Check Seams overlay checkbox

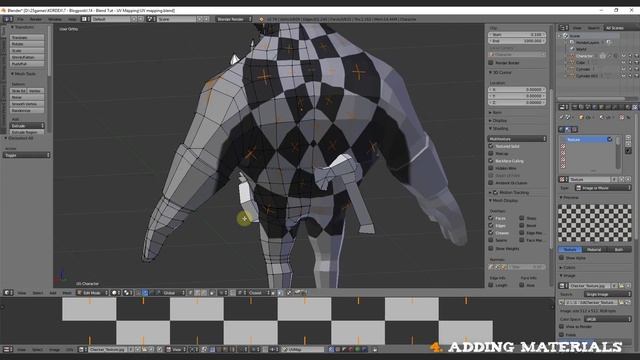[x=491, y=240]
